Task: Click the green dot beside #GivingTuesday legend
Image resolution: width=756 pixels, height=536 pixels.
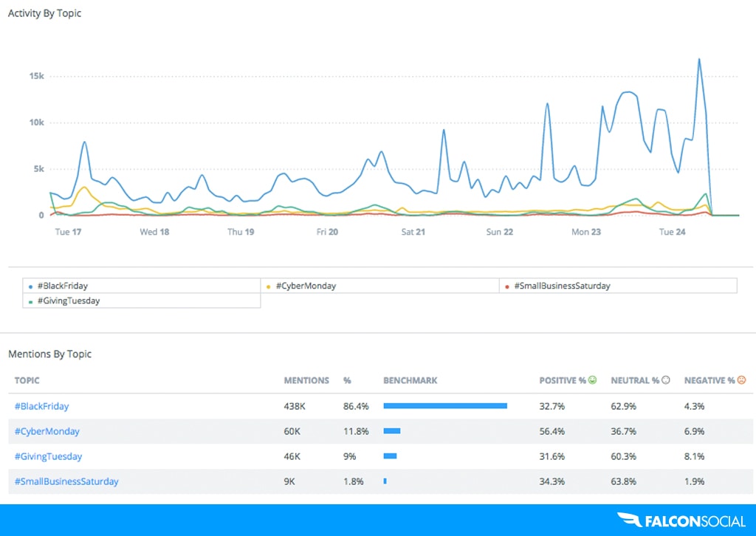Action: 30,301
